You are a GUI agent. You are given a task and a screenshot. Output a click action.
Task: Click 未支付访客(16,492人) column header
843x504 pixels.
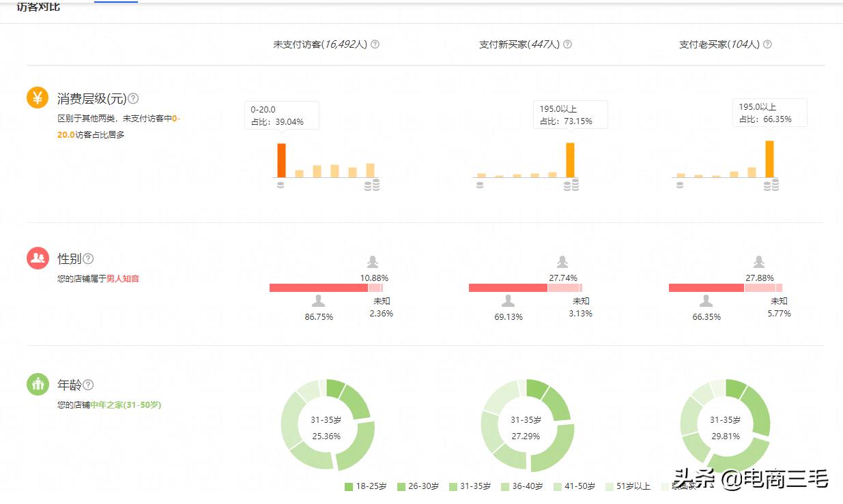320,44
